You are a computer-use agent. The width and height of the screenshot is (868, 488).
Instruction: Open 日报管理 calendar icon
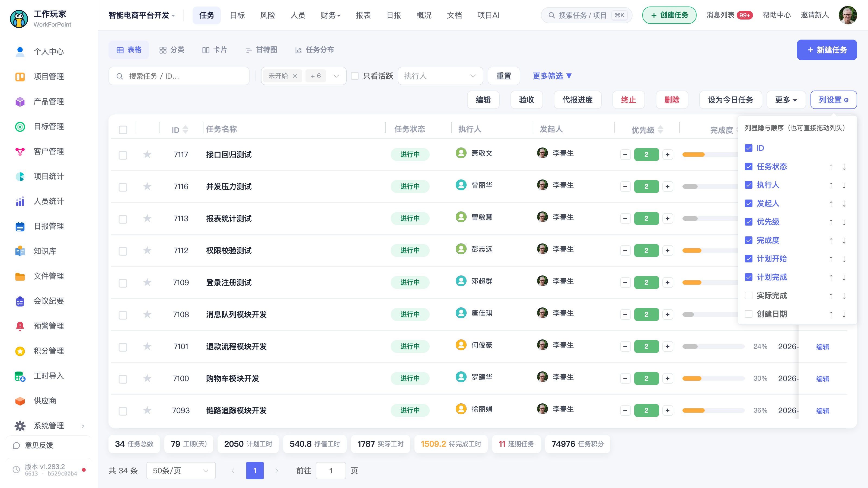tap(20, 226)
